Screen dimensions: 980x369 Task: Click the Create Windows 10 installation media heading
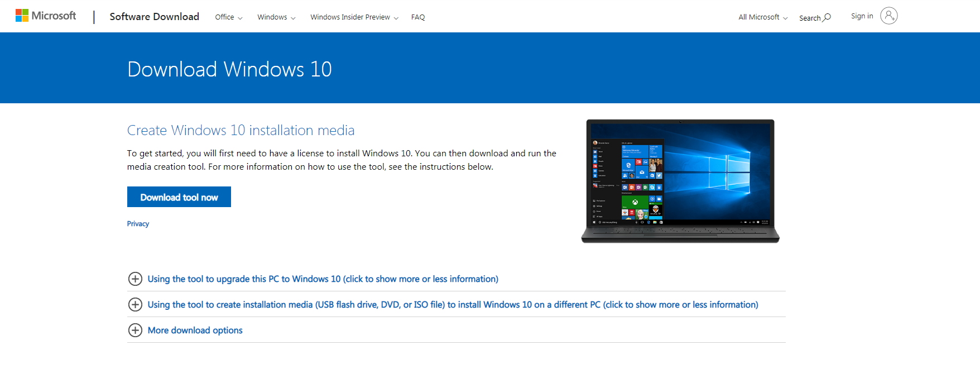click(241, 130)
